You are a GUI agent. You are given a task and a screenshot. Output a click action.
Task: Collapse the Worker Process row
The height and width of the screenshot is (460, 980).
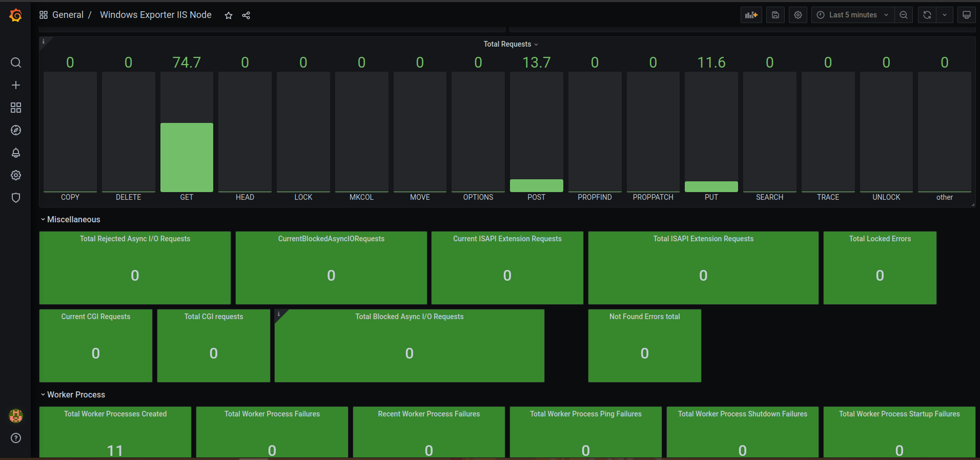pos(73,394)
